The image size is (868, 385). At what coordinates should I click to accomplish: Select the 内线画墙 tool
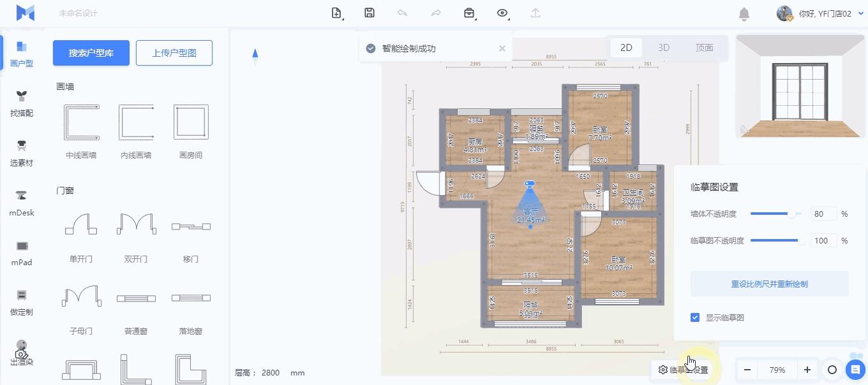tap(136, 131)
